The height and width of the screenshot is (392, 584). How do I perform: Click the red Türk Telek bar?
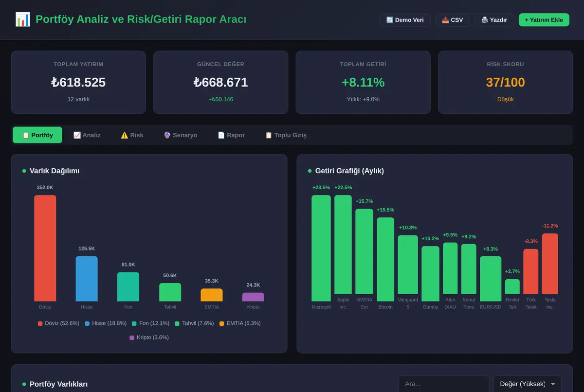[x=531, y=271]
